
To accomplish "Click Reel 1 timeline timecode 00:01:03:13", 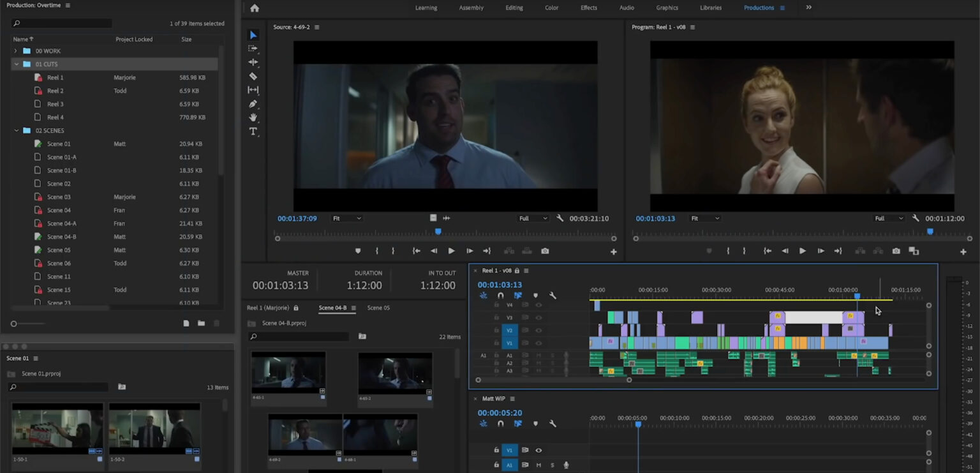I will pyautogui.click(x=500, y=285).
